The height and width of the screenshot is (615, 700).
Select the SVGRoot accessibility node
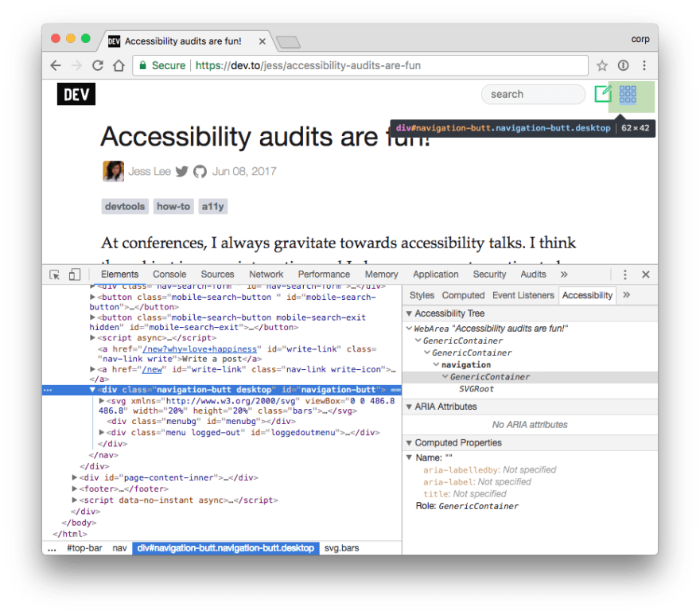click(x=476, y=389)
